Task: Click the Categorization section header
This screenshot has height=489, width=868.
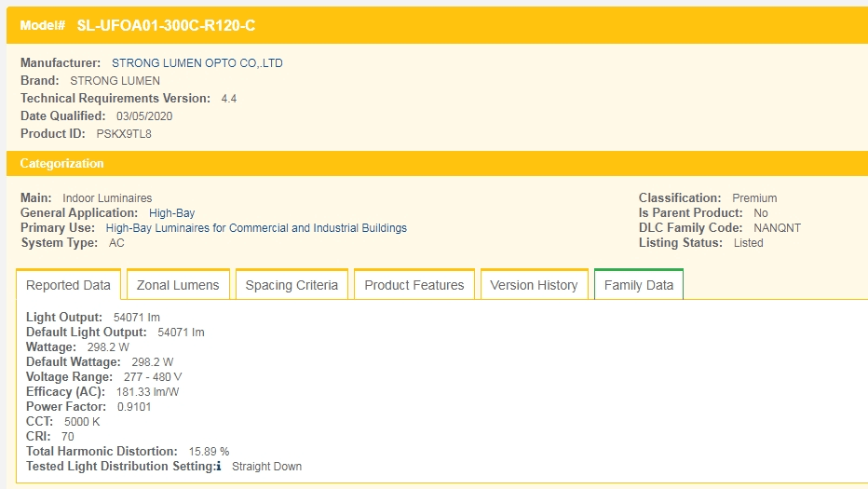Action: [62, 164]
